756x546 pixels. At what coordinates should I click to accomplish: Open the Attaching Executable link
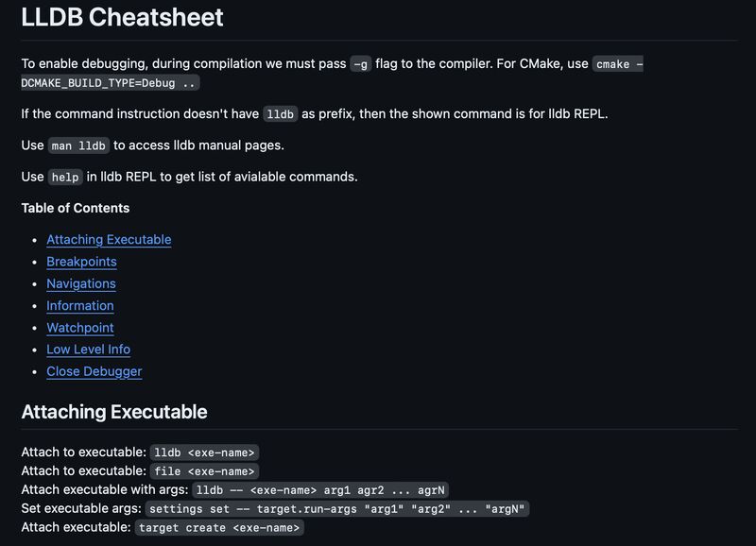[109, 240]
